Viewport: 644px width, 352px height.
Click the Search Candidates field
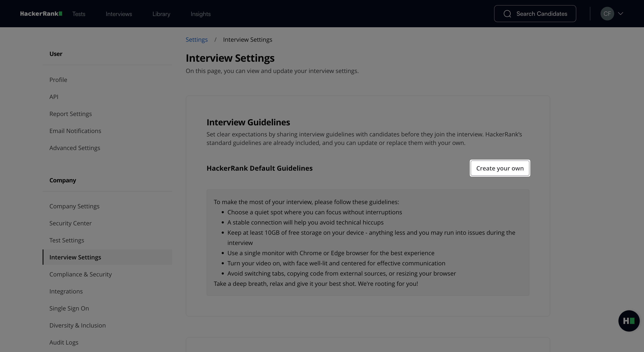point(535,14)
